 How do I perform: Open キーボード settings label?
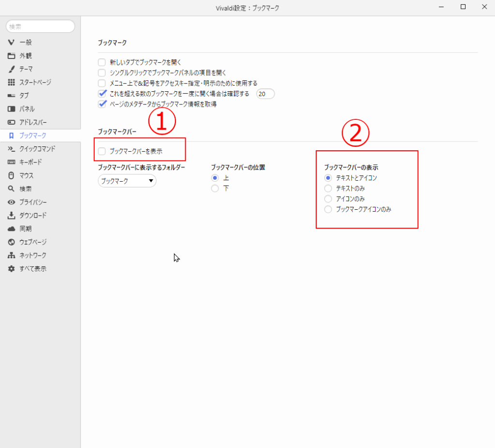pos(30,162)
